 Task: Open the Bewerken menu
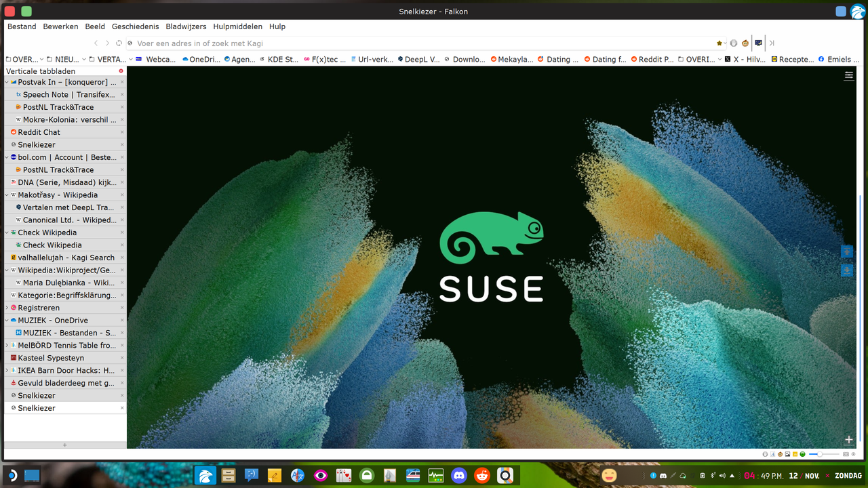pos(60,26)
